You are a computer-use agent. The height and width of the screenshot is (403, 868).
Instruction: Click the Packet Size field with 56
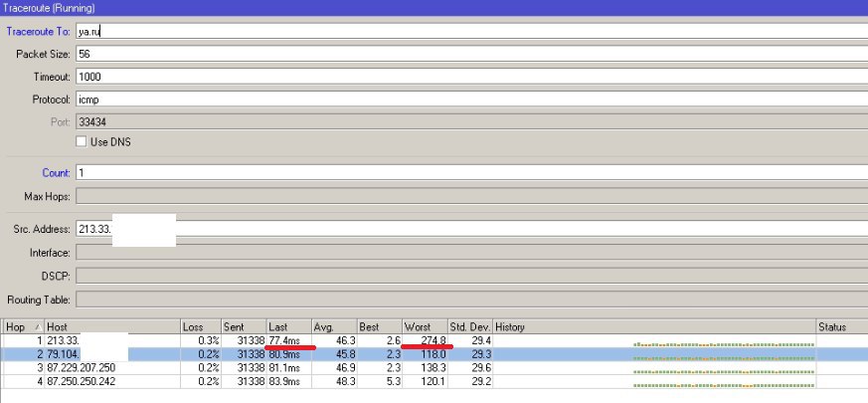pos(471,54)
